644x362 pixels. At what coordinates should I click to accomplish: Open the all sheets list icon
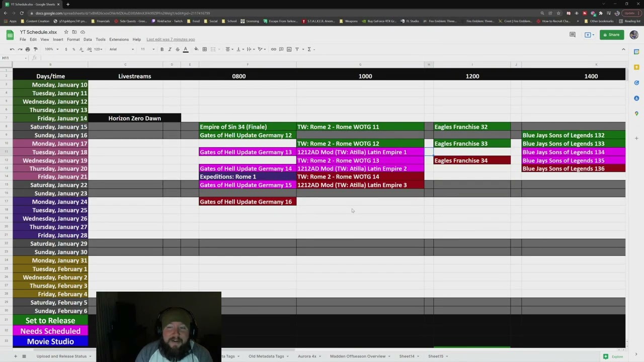point(24,356)
